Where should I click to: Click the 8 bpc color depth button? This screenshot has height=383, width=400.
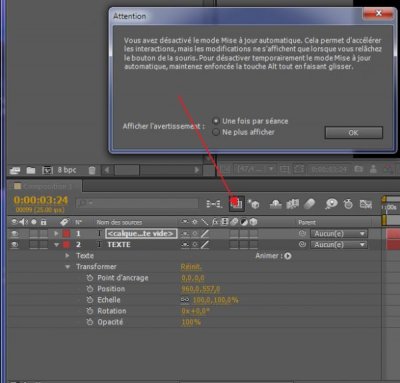click(67, 170)
